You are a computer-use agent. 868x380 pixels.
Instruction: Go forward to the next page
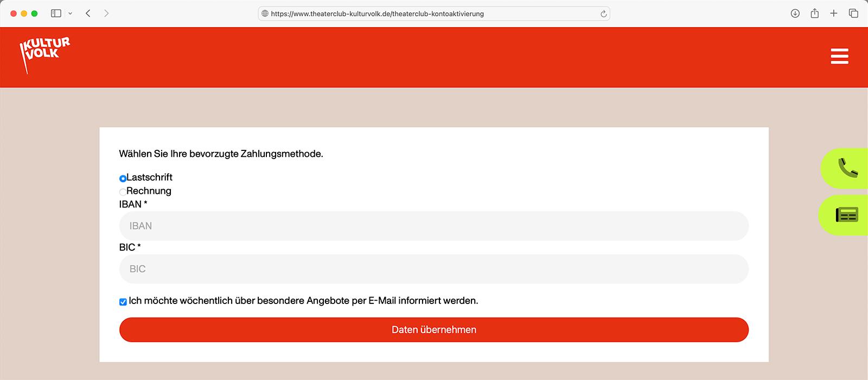(x=106, y=14)
